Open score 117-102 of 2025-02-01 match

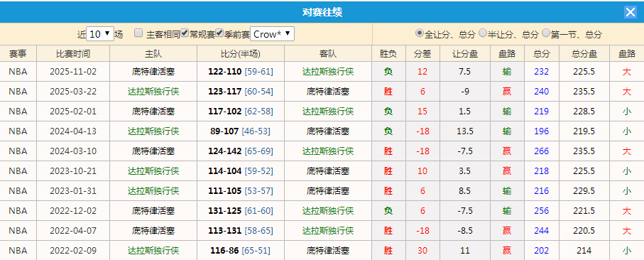click(225, 112)
